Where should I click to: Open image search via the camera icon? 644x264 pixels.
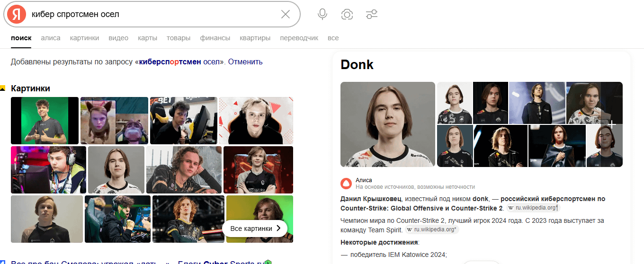point(347,14)
